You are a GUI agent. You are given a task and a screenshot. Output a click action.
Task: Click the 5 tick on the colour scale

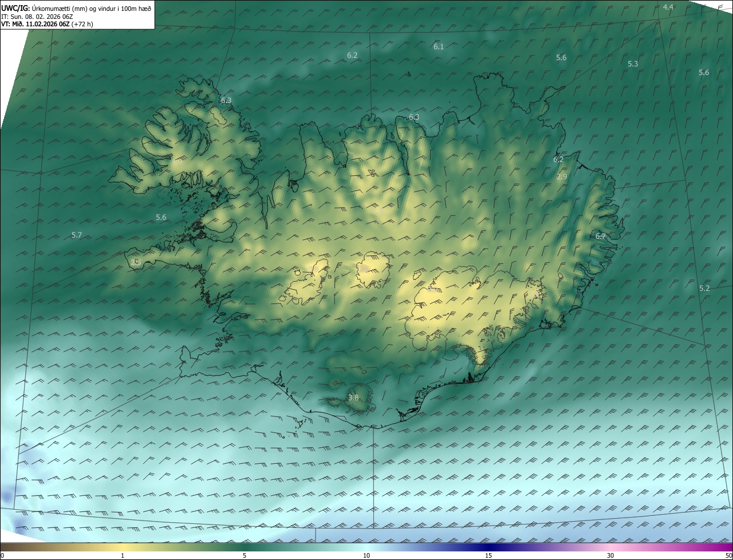[x=245, y=556]
